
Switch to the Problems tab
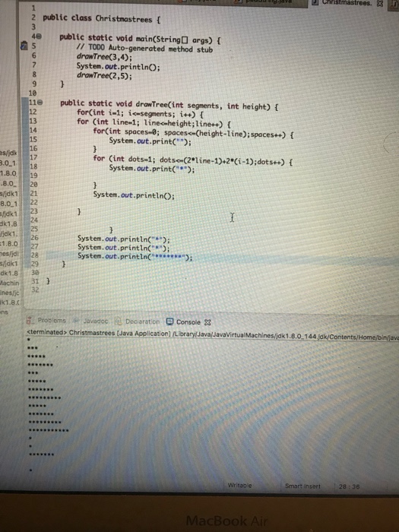coord(52,320)
